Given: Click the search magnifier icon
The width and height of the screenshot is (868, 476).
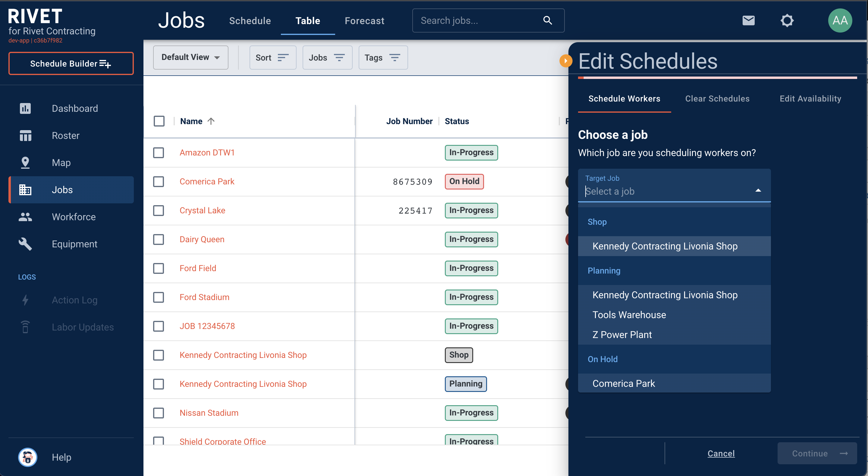Looking at the screenshot, I should pyautogui.click(x=548, y=20).
